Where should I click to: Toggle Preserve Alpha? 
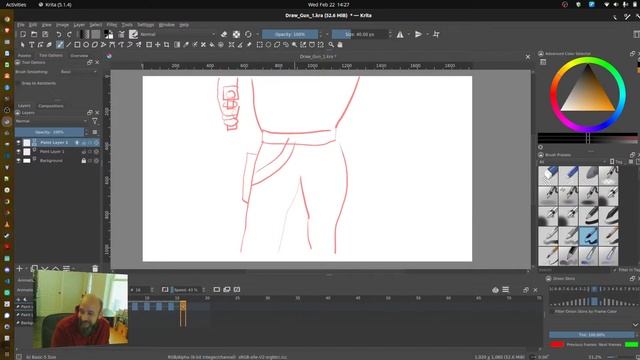tap(236, 34)
